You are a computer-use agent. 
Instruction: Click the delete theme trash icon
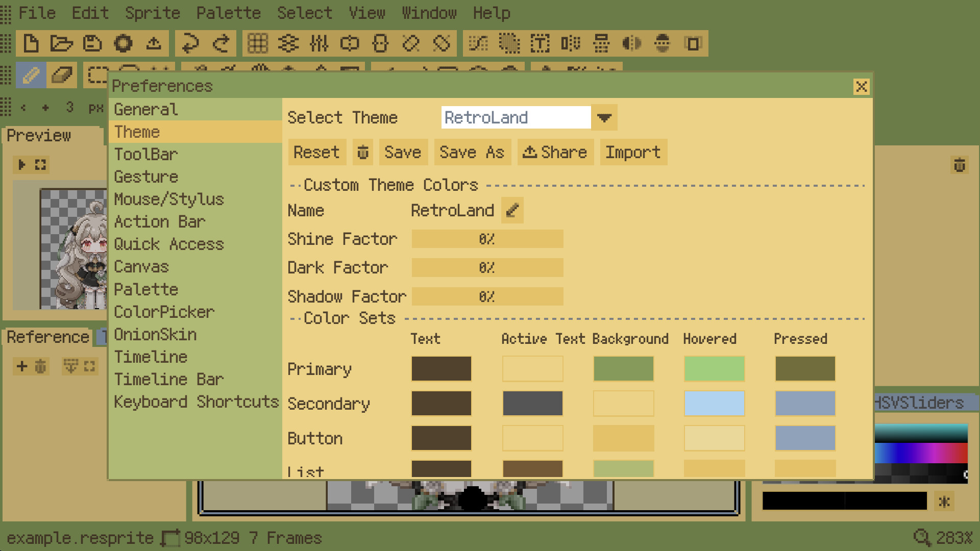click(x=363, y=152)
